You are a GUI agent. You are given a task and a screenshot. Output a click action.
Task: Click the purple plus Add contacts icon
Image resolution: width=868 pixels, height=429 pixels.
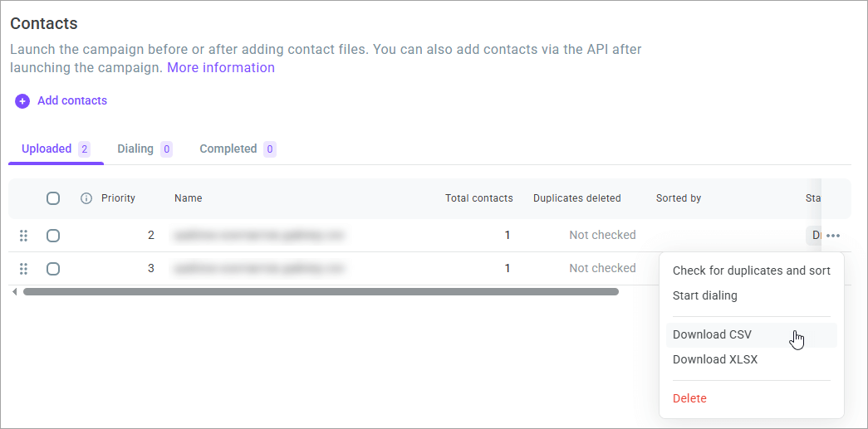coord(22,101)
